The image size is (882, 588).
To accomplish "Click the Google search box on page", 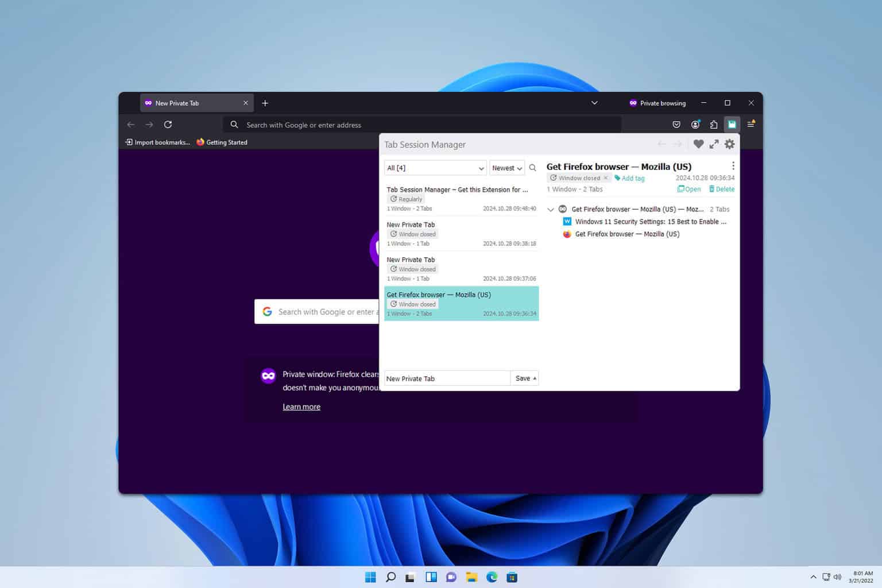I will (x=317, y=311).
